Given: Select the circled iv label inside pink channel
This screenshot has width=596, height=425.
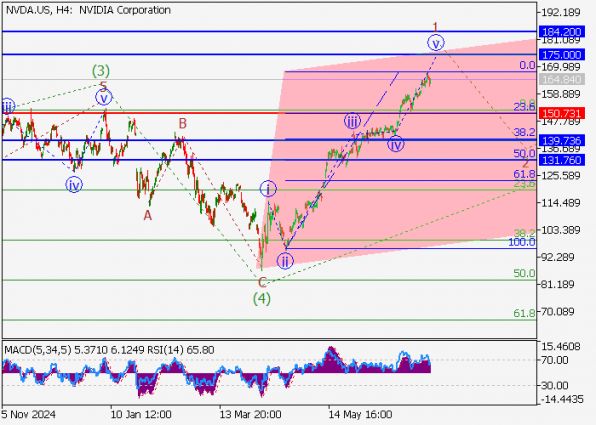Looking at the screenshot, I should (396, 144).
